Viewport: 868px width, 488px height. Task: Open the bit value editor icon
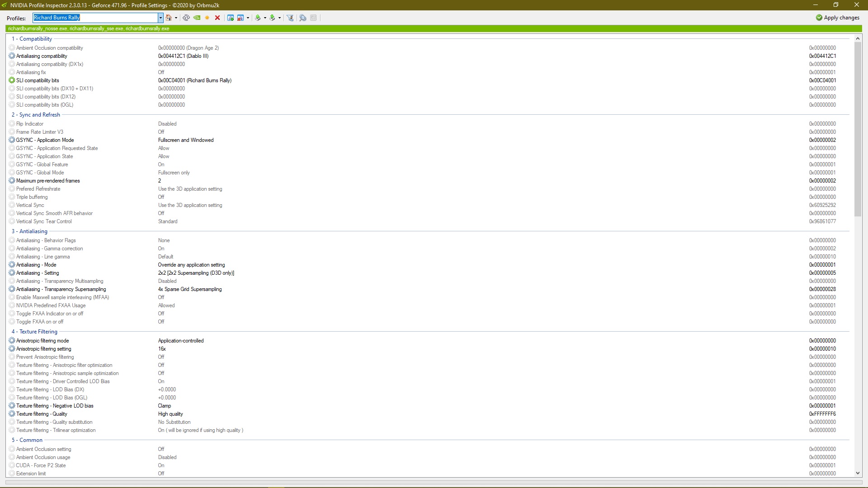[x=313, y=18]
